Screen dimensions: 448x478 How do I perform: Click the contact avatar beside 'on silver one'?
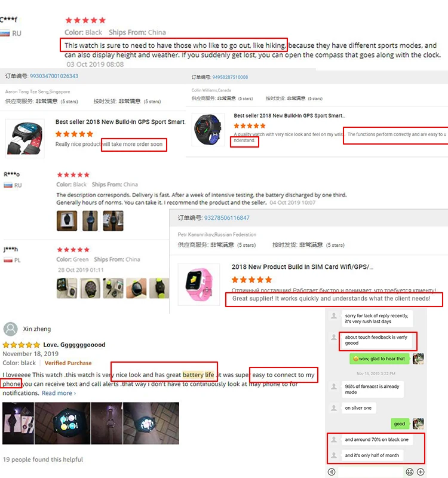[x=334, y=408]
